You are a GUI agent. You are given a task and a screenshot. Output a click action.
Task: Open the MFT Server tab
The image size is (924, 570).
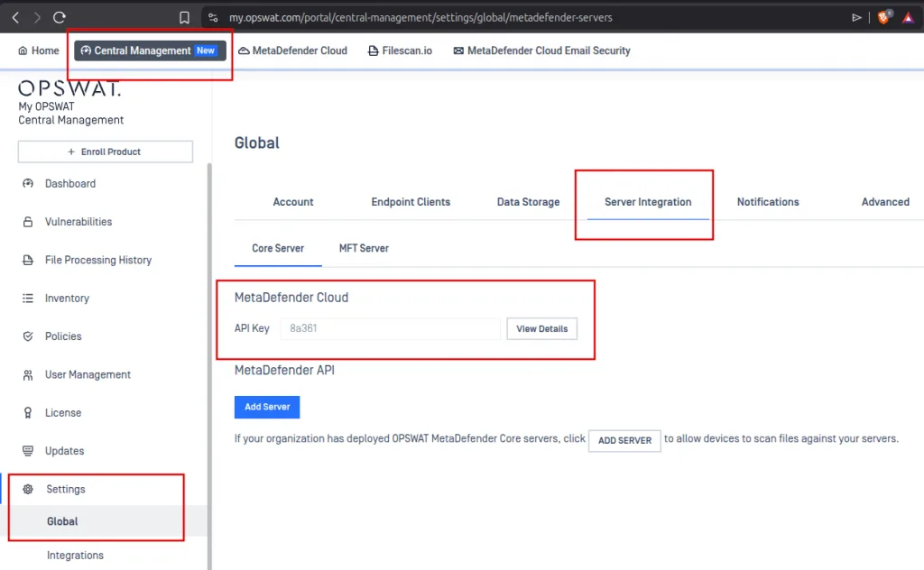364,248
